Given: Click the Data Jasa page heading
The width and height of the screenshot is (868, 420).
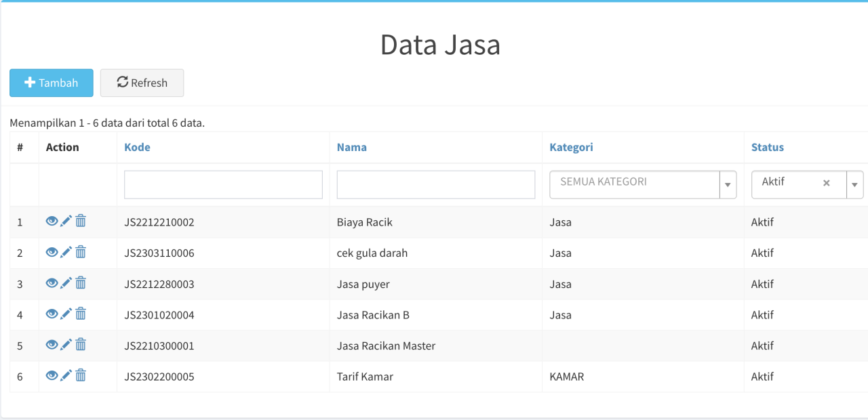Looking at the screenshot, I should point(440,45).
